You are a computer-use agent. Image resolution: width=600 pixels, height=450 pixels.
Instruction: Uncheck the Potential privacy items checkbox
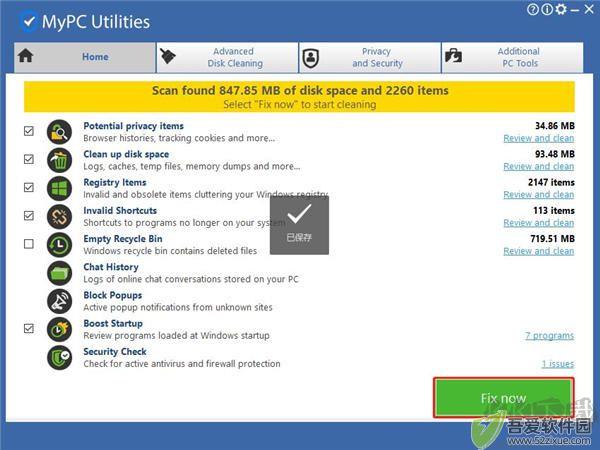[29, 131]
